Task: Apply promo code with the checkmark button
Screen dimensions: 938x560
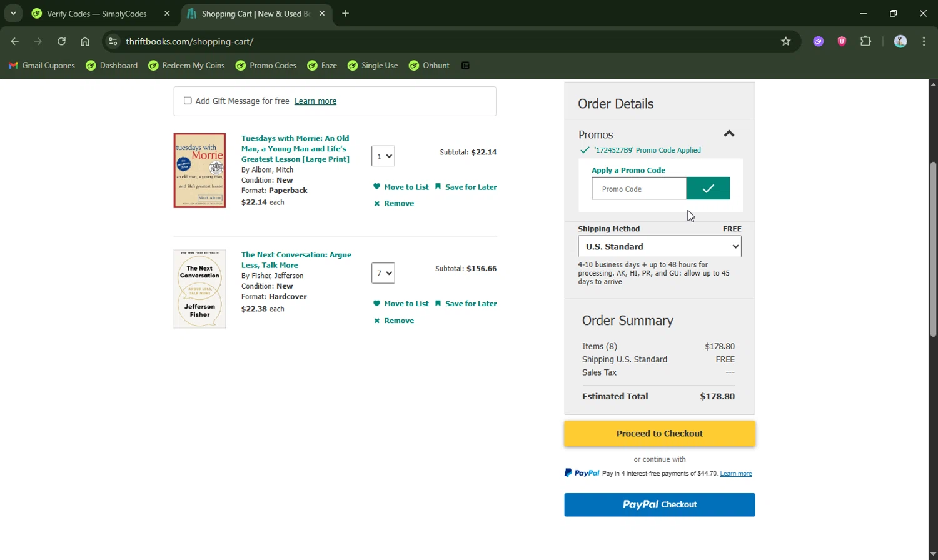Action: point(708,188)
